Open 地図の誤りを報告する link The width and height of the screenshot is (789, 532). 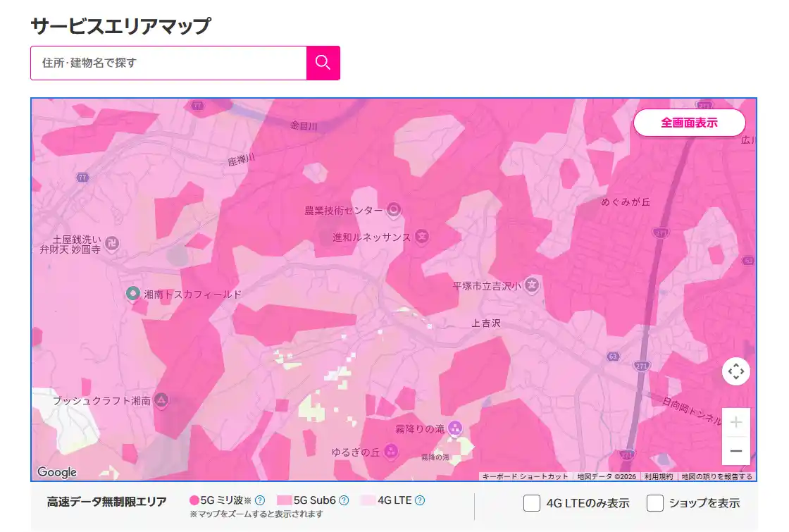click(716, 476)
